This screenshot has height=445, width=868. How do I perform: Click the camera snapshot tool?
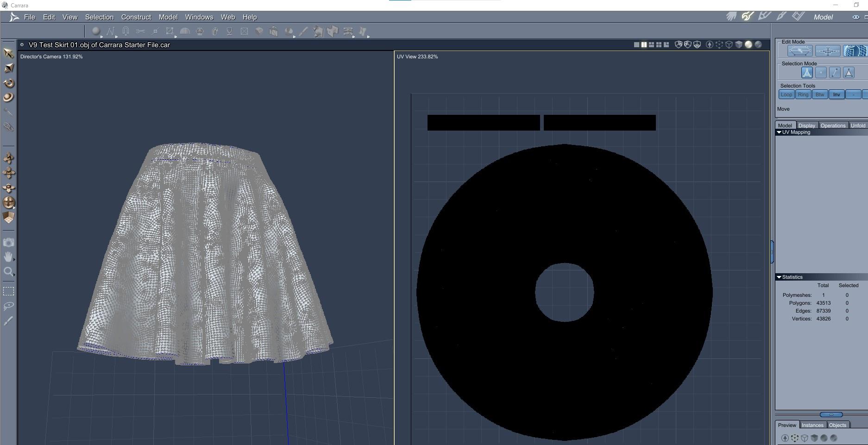click(8, 243)
